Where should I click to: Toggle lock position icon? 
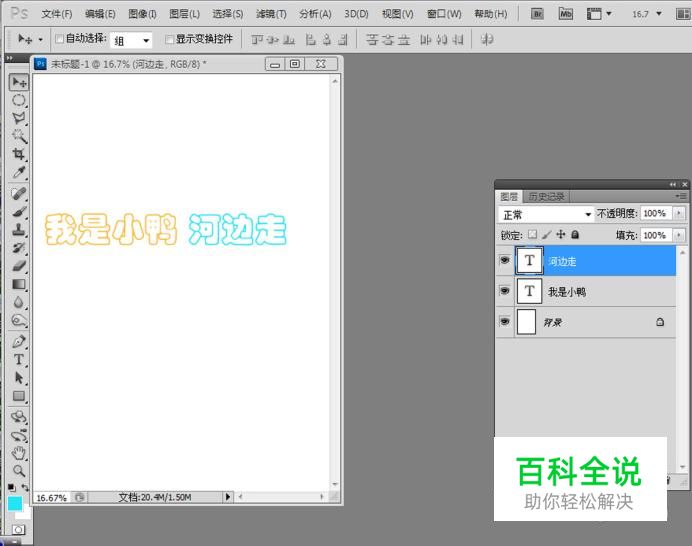[560, 234]
